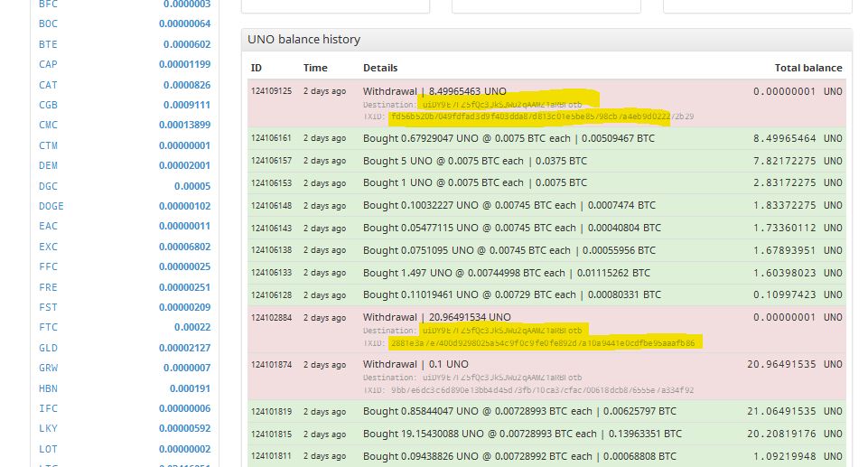Select FST in the coin list
The width and height of the screenshot is (868, 467).
tap(48, 307)
